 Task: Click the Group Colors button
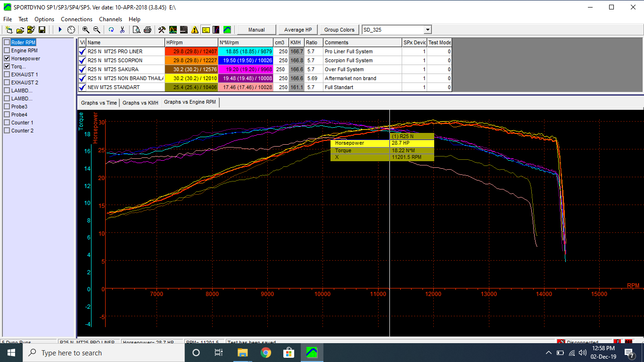pos(339,30)
